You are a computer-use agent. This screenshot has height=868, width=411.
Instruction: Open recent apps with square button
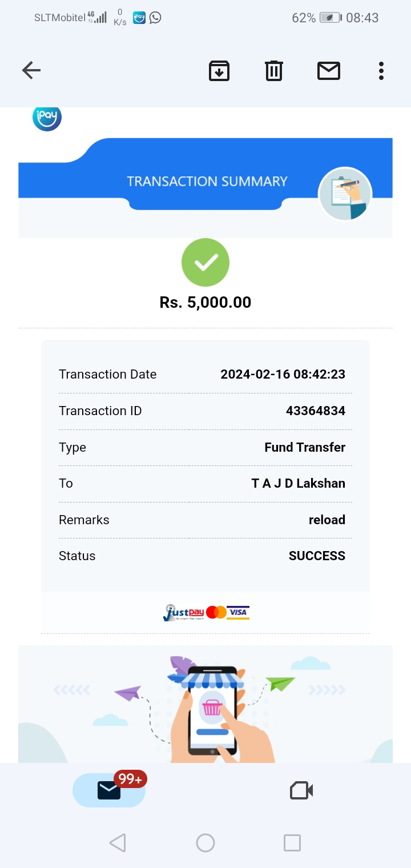click(292, 843)
